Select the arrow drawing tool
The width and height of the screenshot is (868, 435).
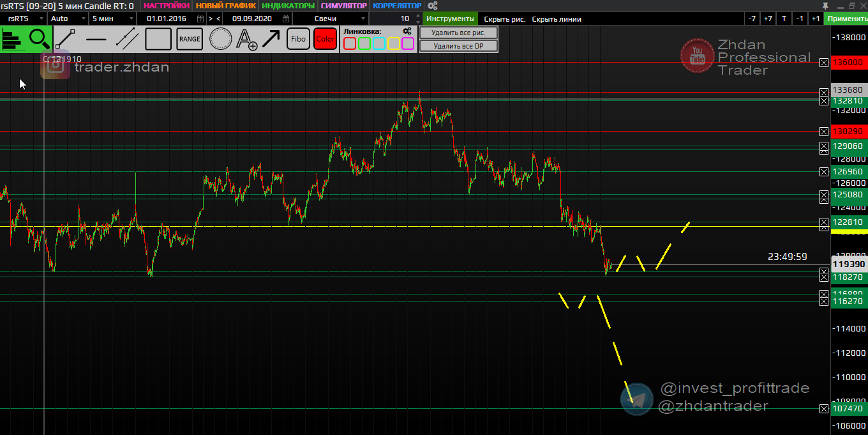pos(271,39)
